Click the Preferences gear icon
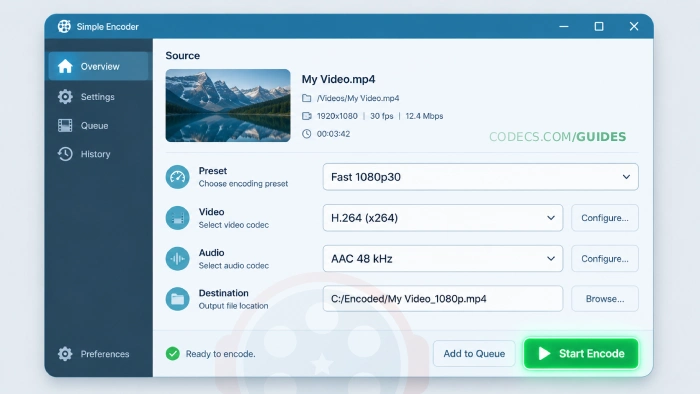700x394 pixels. pos(65,354)
